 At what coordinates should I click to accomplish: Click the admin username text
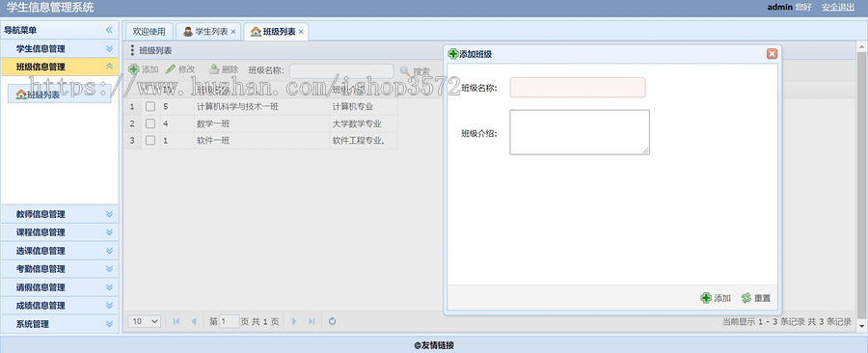click(x=779, y=7)
